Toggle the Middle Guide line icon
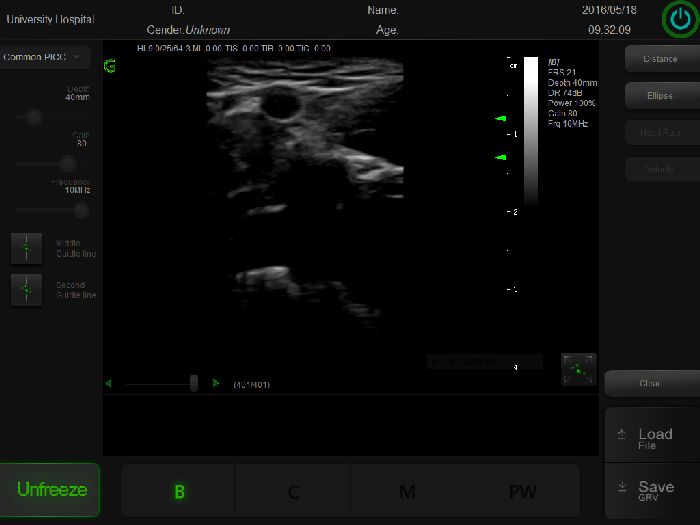The image size is (700, 525). pyautogui.click(x=26, y=248)
